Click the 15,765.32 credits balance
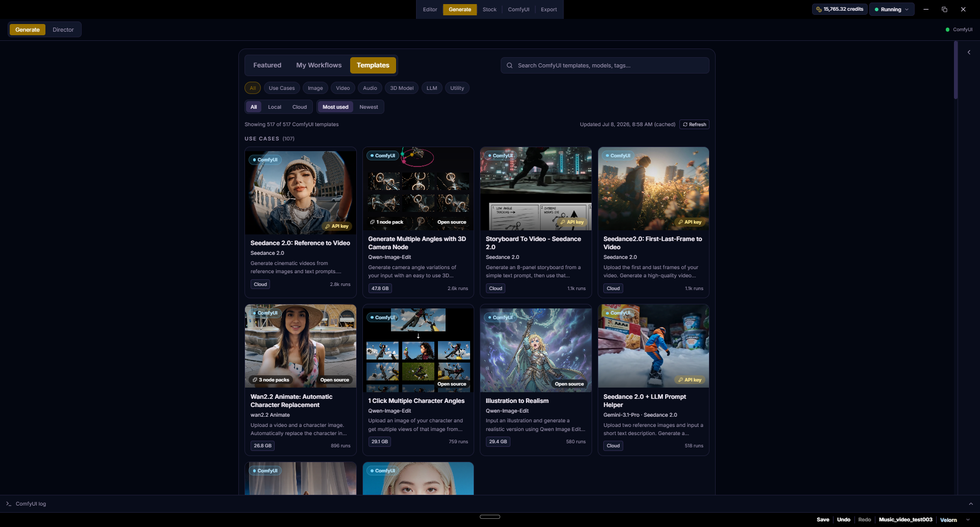Image resolution: width=980 pixels, height=527 pixels. (840, 9)
